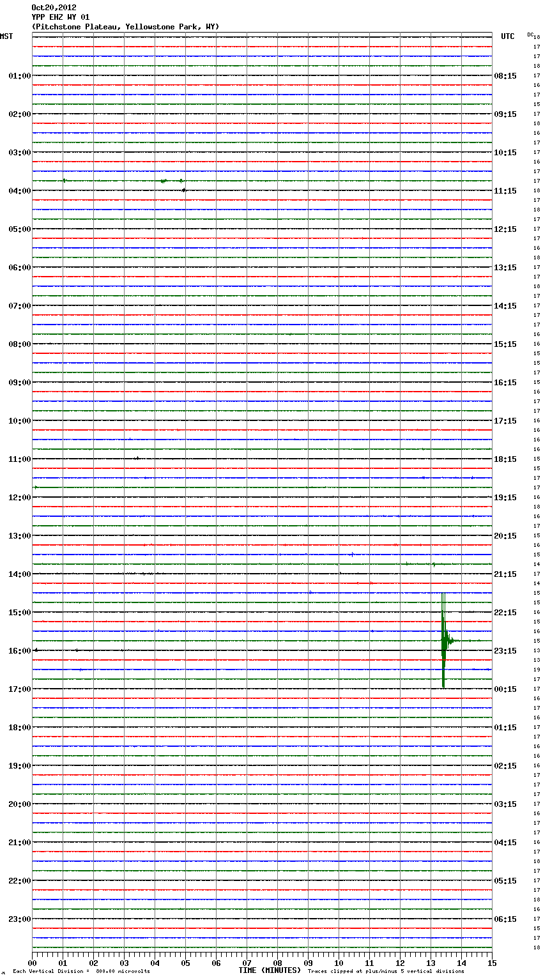Click the MST axis header
The image size is (543, 980).
[6, 36]
